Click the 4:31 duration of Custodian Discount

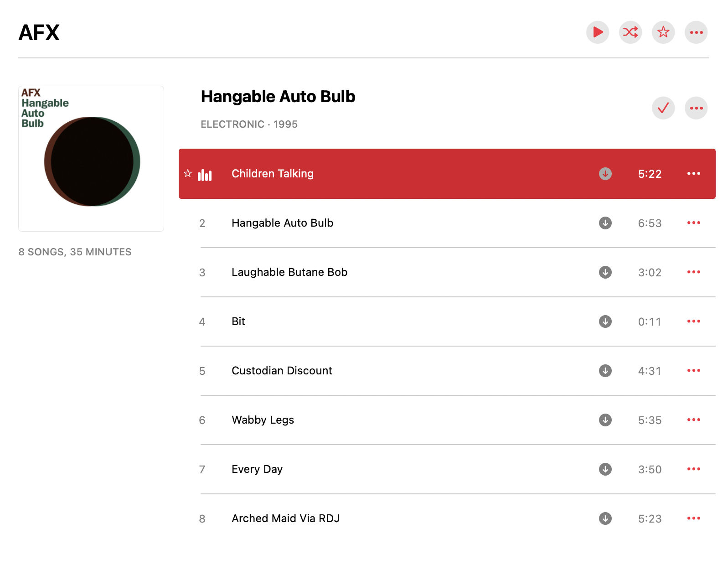click(650, 371)
